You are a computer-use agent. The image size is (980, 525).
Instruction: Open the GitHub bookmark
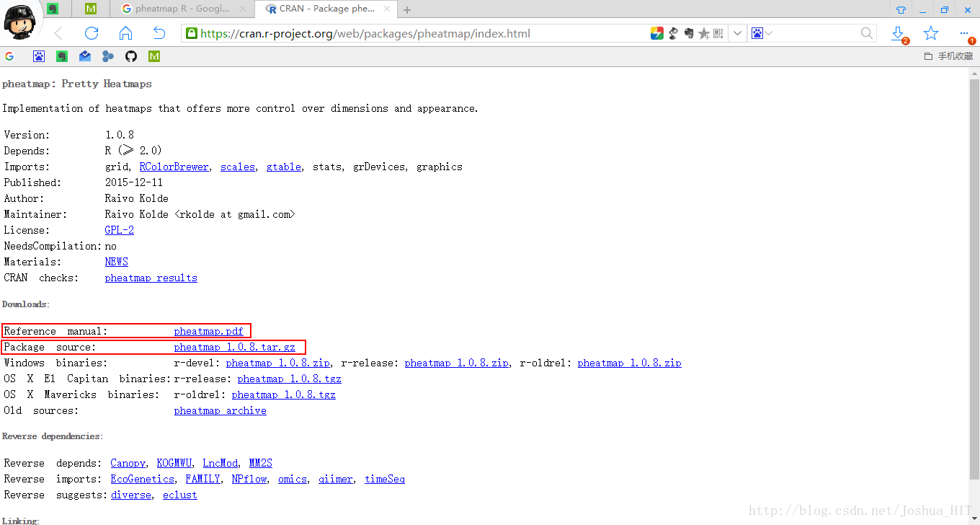click(131, 56)
